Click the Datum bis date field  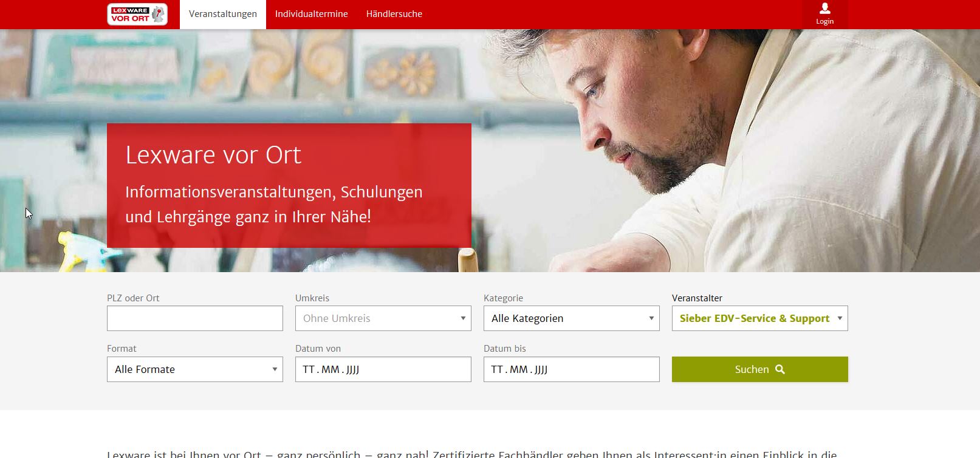[572, 369]
